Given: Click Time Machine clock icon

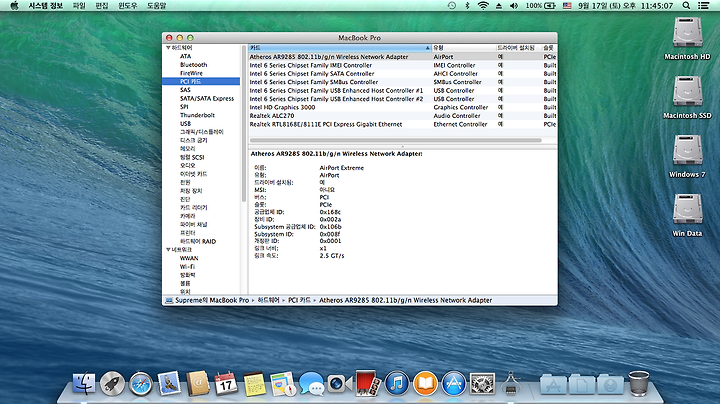Looking at the screenshot, I should [x=452, y=6].
